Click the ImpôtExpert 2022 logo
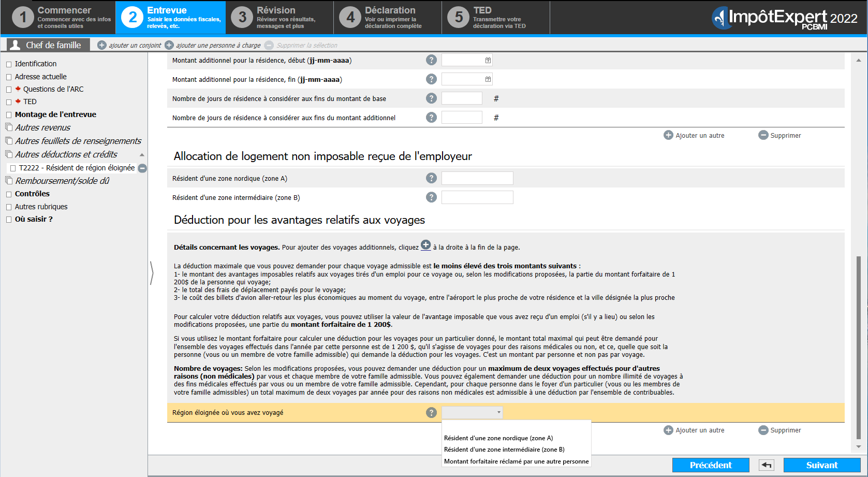The height and width of the screenshot is (477, 868). (x=785, y=18)
